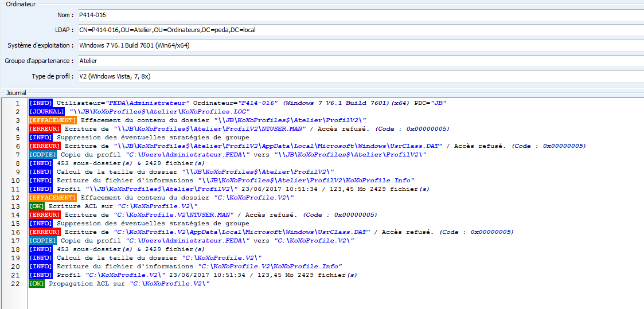Image resolution: width=644 pixels, height=309 pixels.
Task: Click the 'Type de profil :' label
Action: [53, 76]
